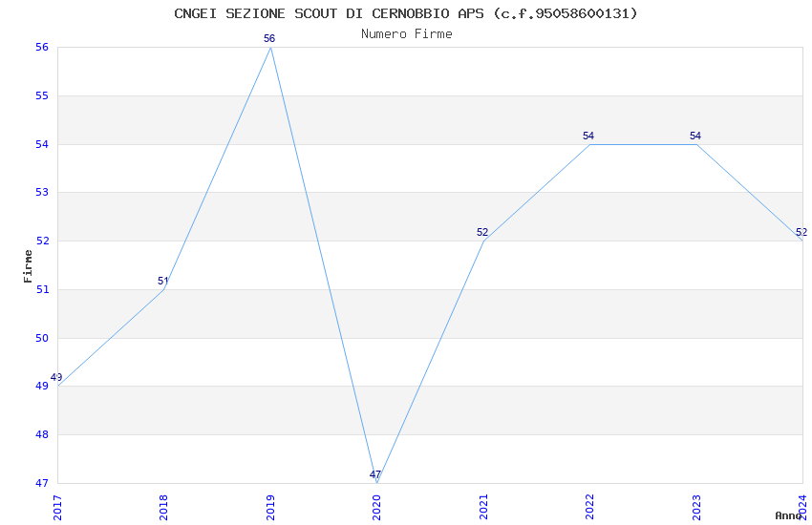Select the 2019 x-axis year label
Screen dimensions: 812x525
270,508
